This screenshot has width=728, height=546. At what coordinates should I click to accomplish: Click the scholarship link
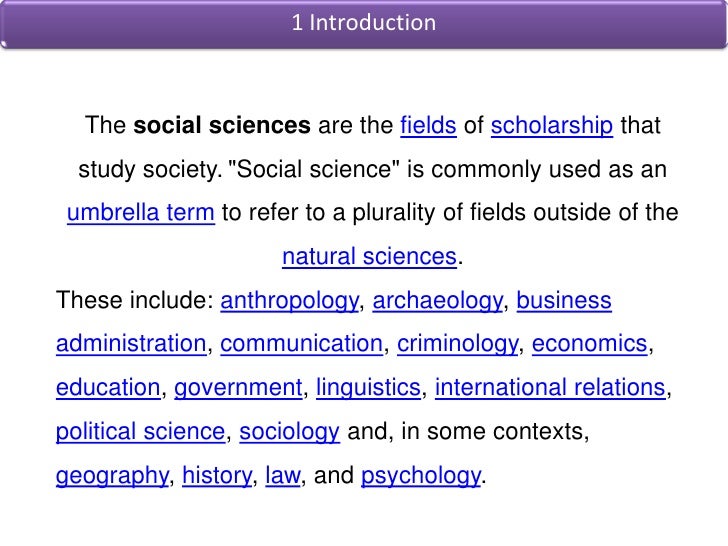(552, 127)
